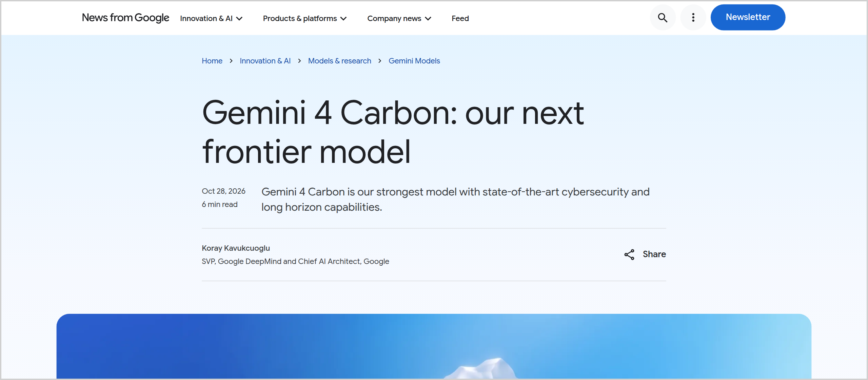Open the search magnifier icon
Screen dimensions: 868x380
click(x=663, y=18)
